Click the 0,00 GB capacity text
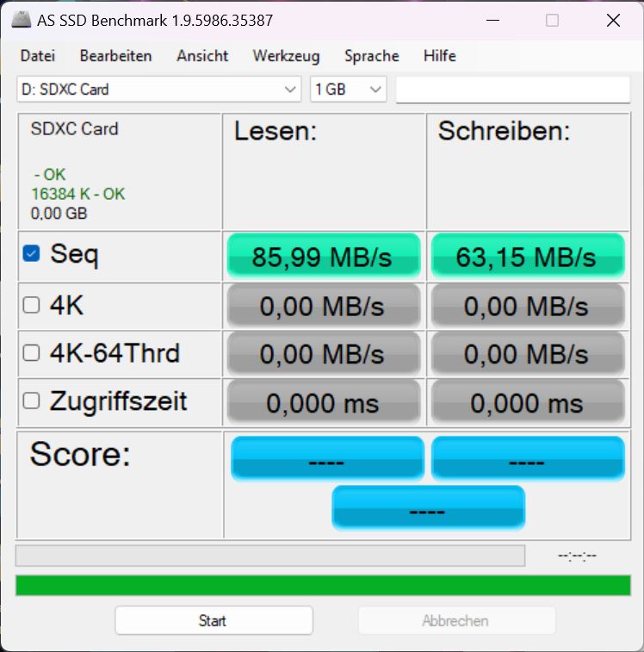This screenshot has height=652, width=644. [x=59, y=214]
